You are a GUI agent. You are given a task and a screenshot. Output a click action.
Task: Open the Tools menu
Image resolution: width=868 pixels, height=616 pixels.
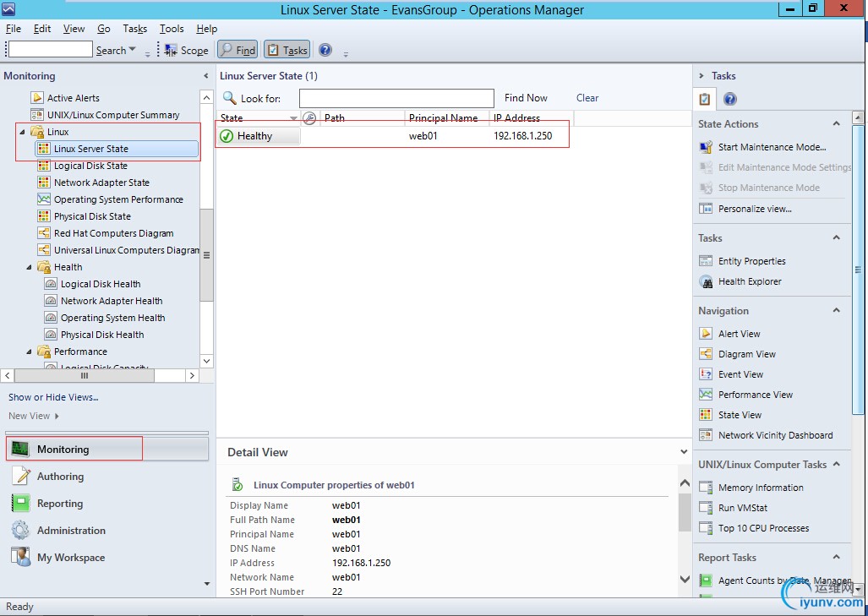[x=172, y=29]
